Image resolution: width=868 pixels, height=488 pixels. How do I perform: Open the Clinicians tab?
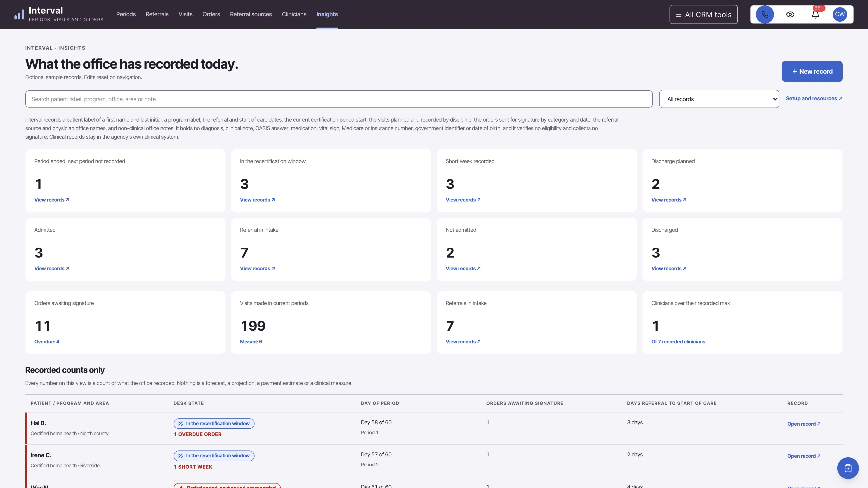coord(294,14)
